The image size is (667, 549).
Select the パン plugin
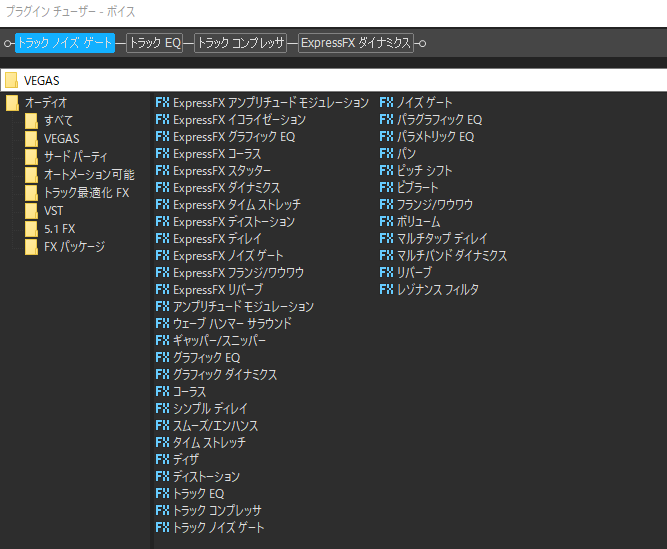pos(398,154)
